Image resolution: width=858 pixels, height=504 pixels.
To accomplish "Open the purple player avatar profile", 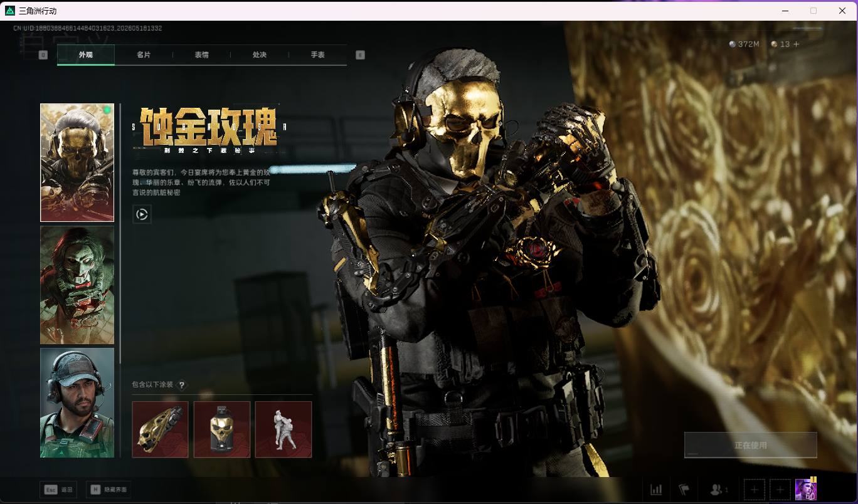I will [806, 489].
